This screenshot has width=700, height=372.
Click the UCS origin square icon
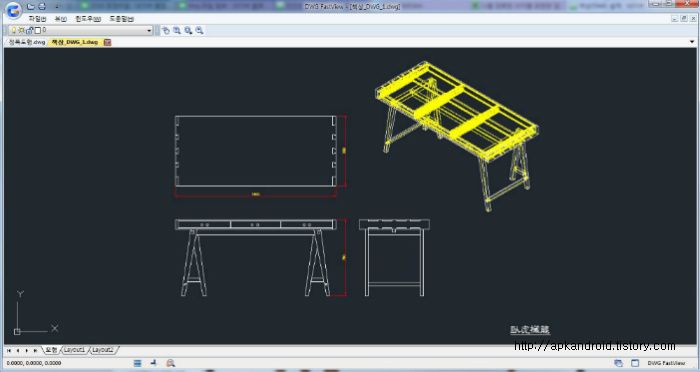tap(17, 331)
